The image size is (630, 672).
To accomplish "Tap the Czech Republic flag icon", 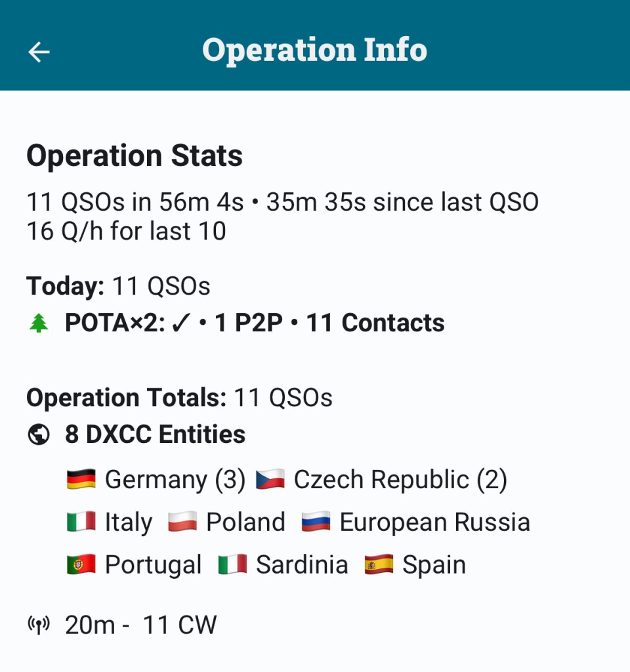I will pyautogui.click(x=270, y=480).
